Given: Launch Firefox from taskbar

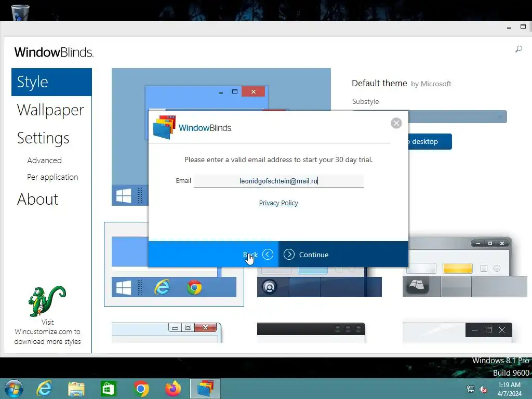Looking at the screenshot, I should tap(173, 389).
